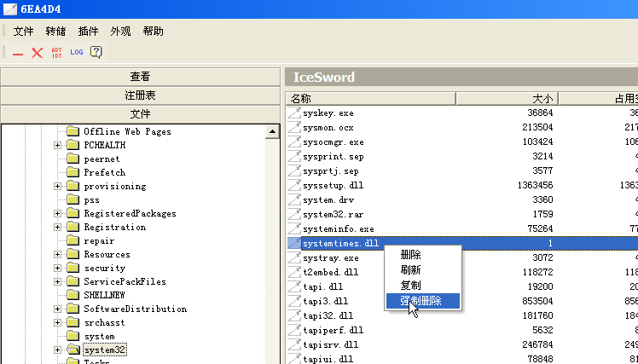Click the red X toolbar icon

tap(38, 53)
